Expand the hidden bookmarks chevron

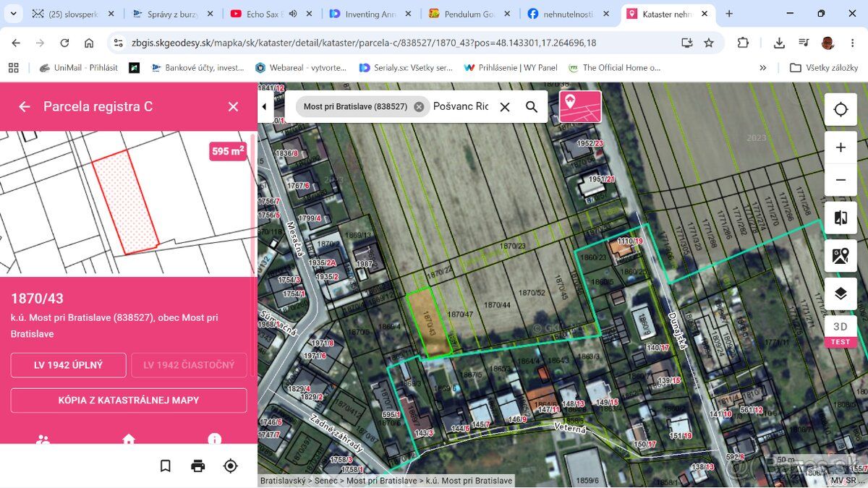pyautogui.click(x=763, y=67)
